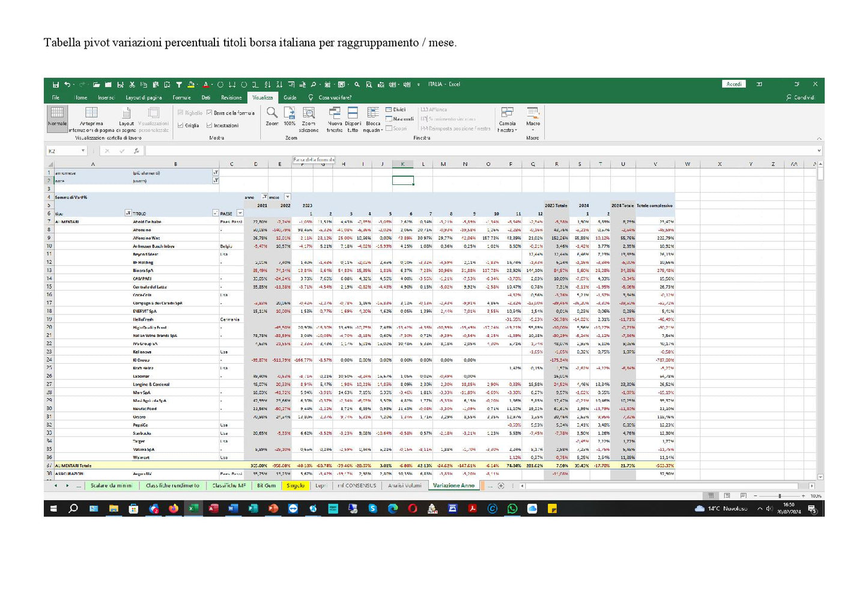Open WhatsApp from the taskbar

point(512,509)
